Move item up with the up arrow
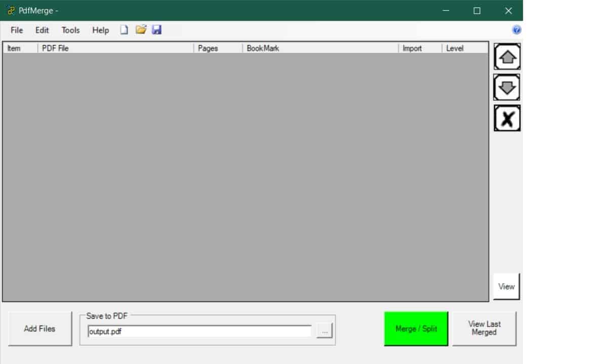Screen dimensions: 607x364 tap(507, 57)
